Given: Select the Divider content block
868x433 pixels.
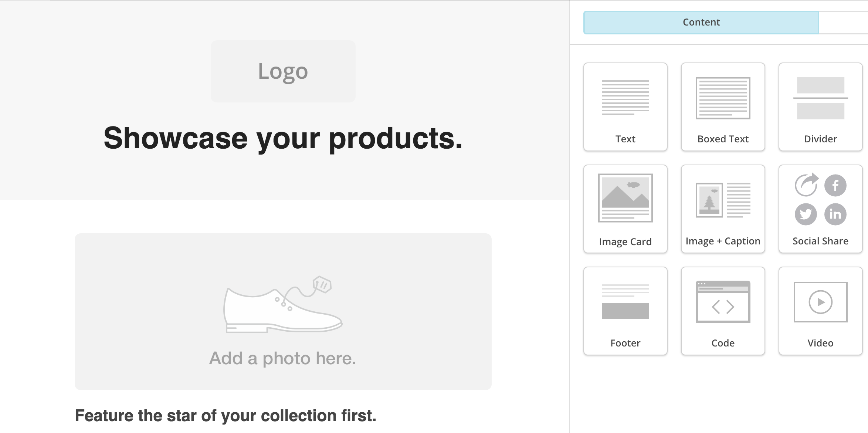Looking at the screenshot, I should (x=821, y=106).
